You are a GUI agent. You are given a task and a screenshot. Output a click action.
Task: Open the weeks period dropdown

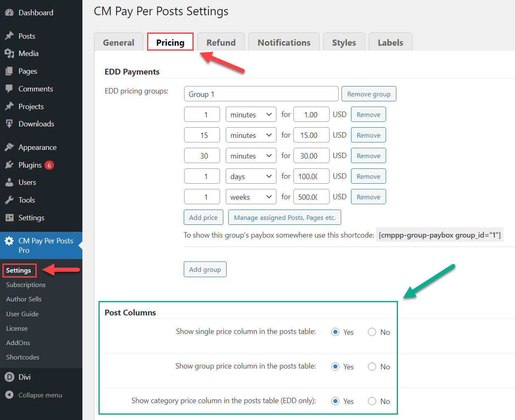pos(251,197)
